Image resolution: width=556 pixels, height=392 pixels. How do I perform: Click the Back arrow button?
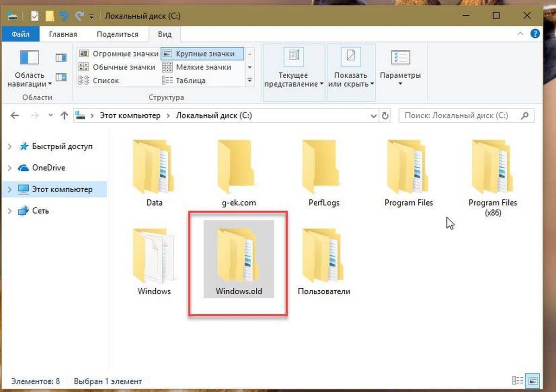click(x=15, y=116)
